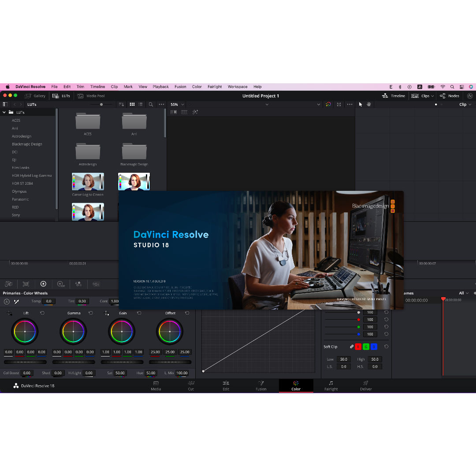476x476 pixels.
Task: Reset the Lift color wheel
Action: (42, 313)
